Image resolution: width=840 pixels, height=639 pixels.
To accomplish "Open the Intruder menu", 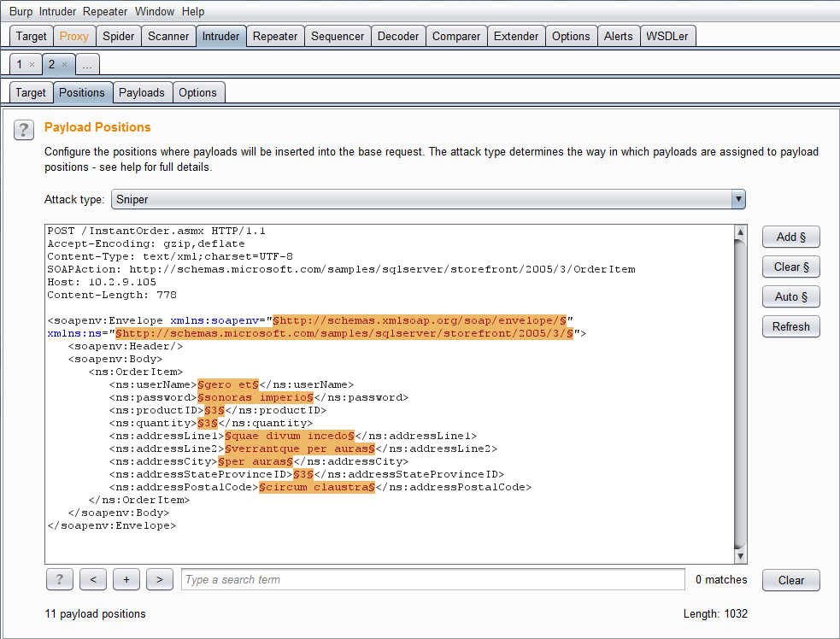I will pyautogui.click(x=57, y=11).
